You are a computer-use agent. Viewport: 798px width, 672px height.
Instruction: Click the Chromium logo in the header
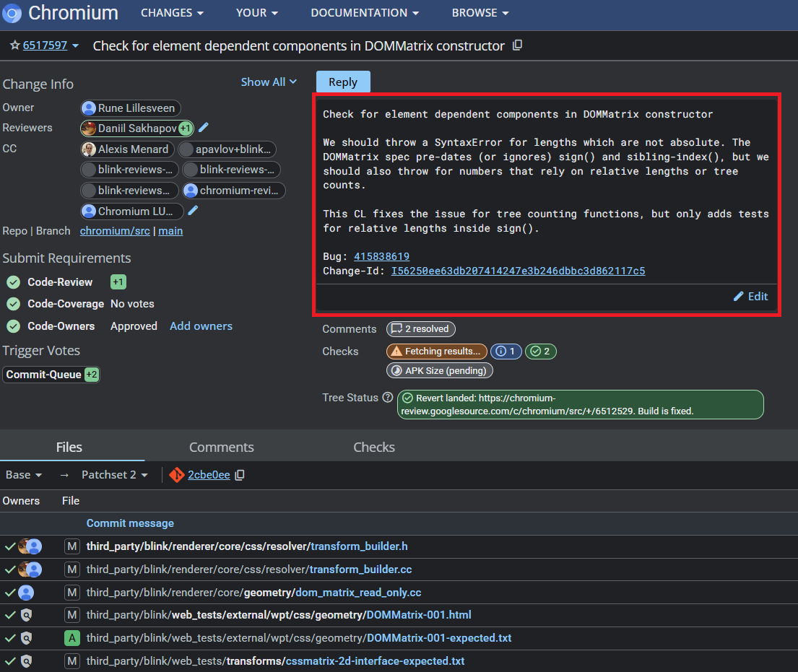point(12,14)
